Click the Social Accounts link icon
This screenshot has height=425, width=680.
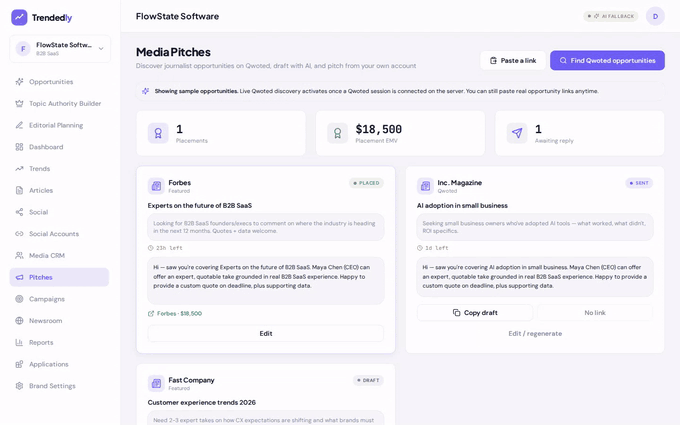pyautogui.click(x=19, y=233)
